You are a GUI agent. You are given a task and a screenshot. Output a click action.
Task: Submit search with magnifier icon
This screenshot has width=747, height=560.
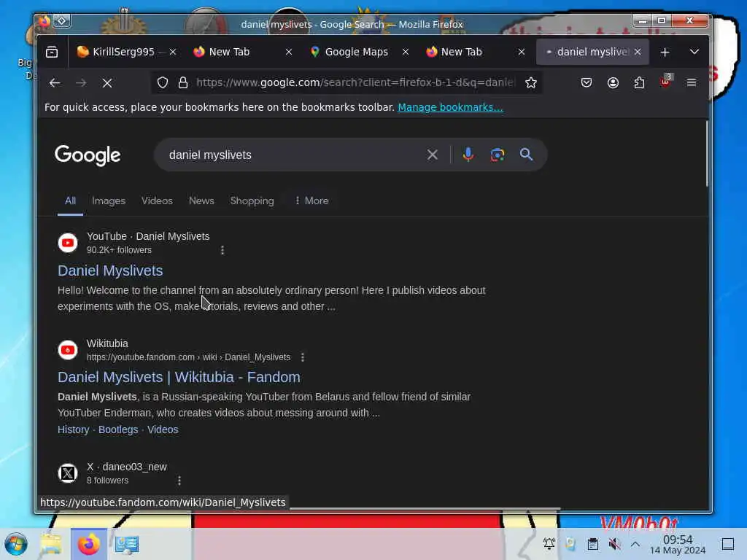tap(526, 155)
